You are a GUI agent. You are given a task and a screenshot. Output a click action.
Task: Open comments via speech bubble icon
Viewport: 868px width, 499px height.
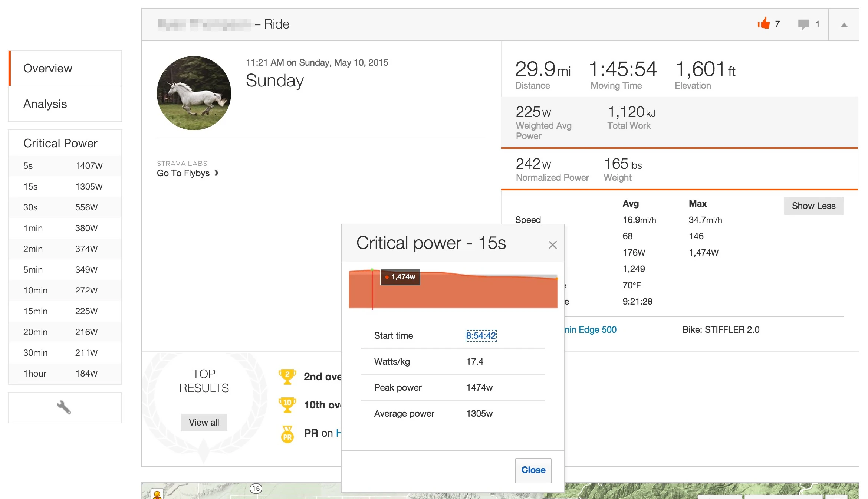(803, 24)
